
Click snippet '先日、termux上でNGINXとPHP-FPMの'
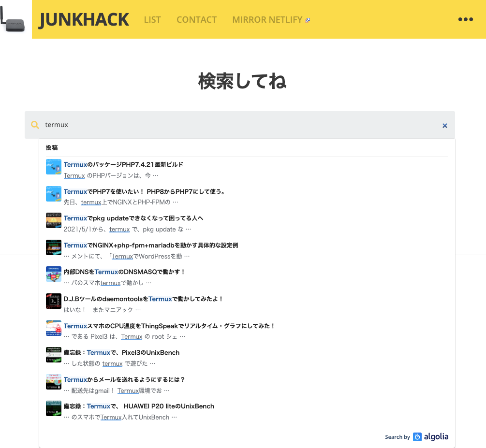click(121, 202)
